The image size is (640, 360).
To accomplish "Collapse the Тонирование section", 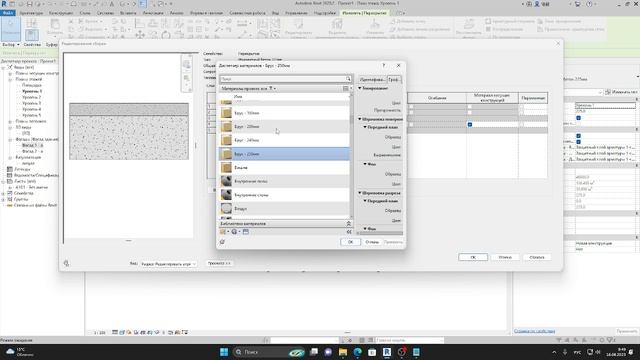I will click(x=360, y=88).
